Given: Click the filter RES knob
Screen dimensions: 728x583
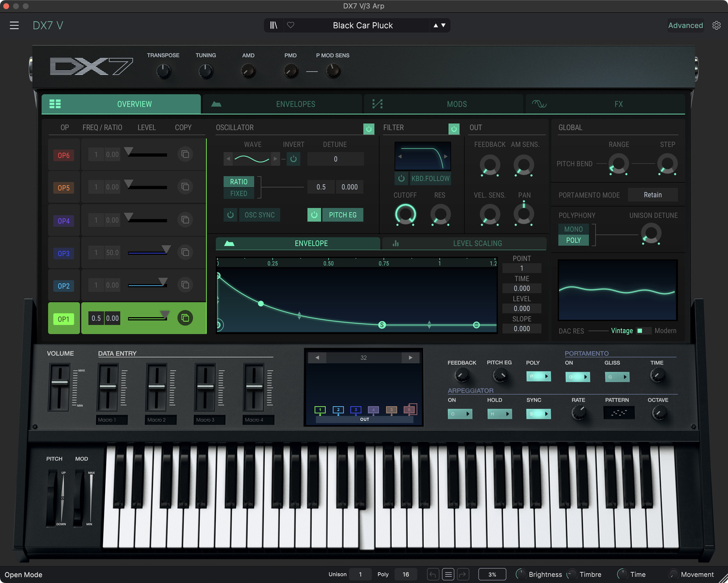Looking at the screenshot, I should (x=440, y=214).
